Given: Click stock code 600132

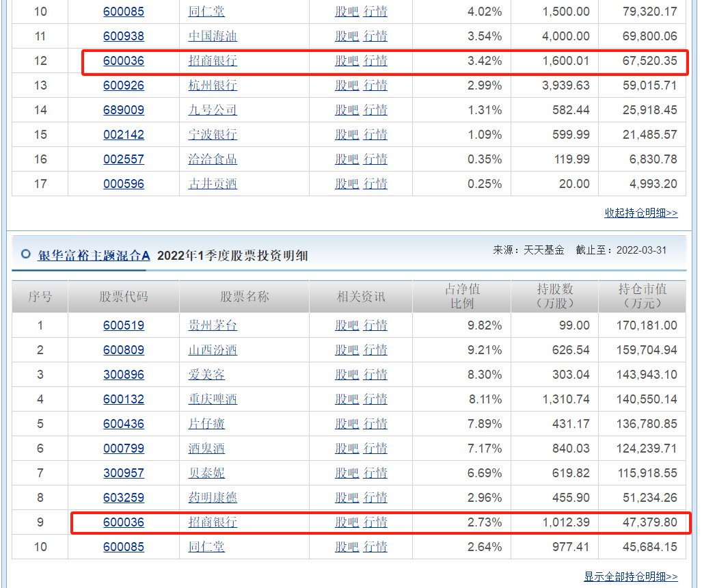Looking at the screenshot, I should [x=124, y=399].
